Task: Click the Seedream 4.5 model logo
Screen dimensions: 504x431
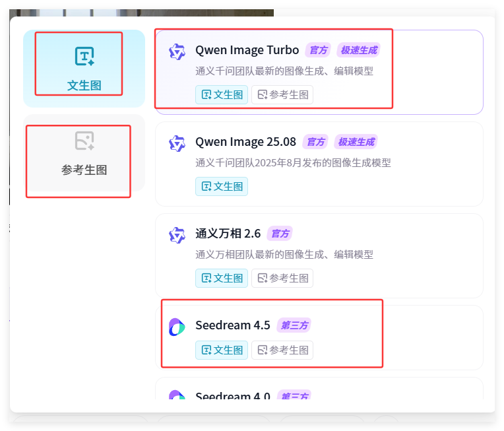Action: click(177, 327)
